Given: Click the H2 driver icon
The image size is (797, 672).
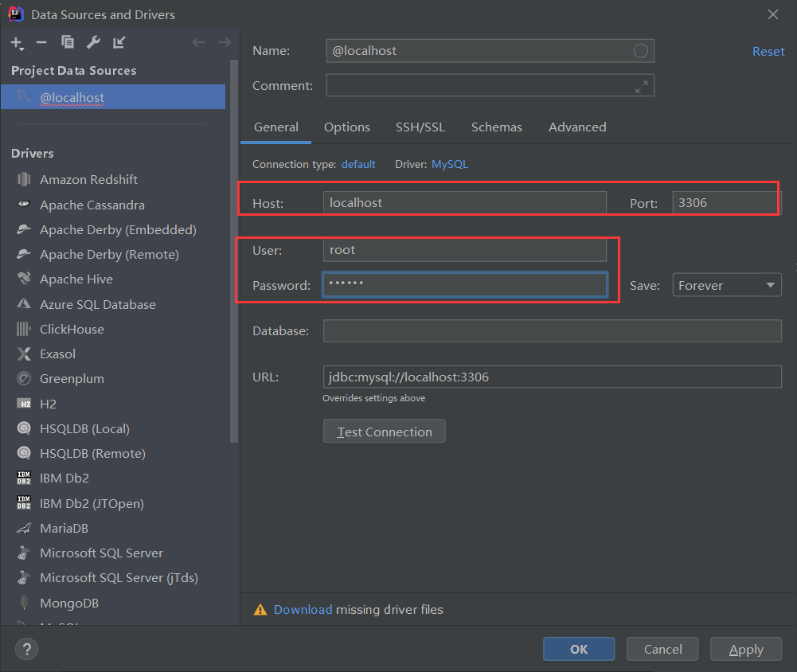Looking at the screenshot, I should (x=23, y=404).
